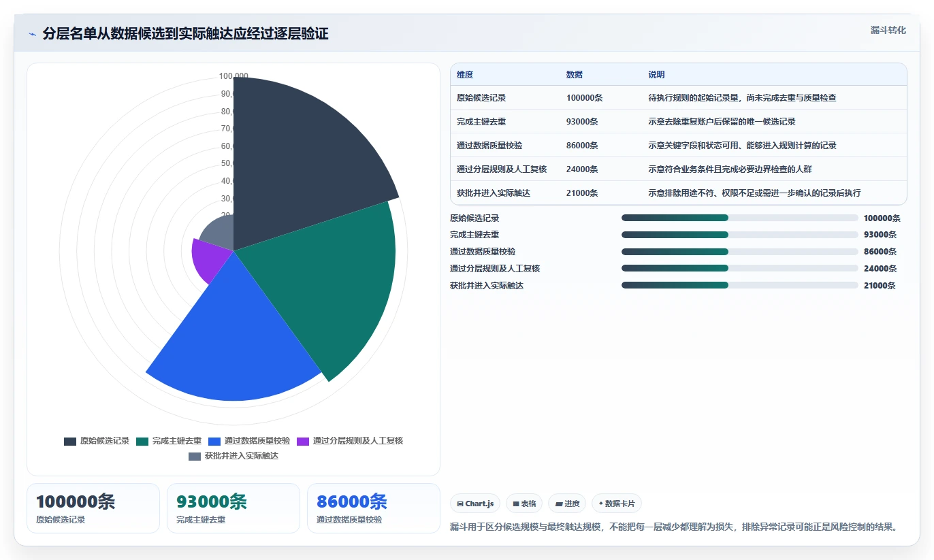Viewport: 934px width, 560px height.
Task: Click the 完成主键去重 progress bar
Action: [739, 235]
